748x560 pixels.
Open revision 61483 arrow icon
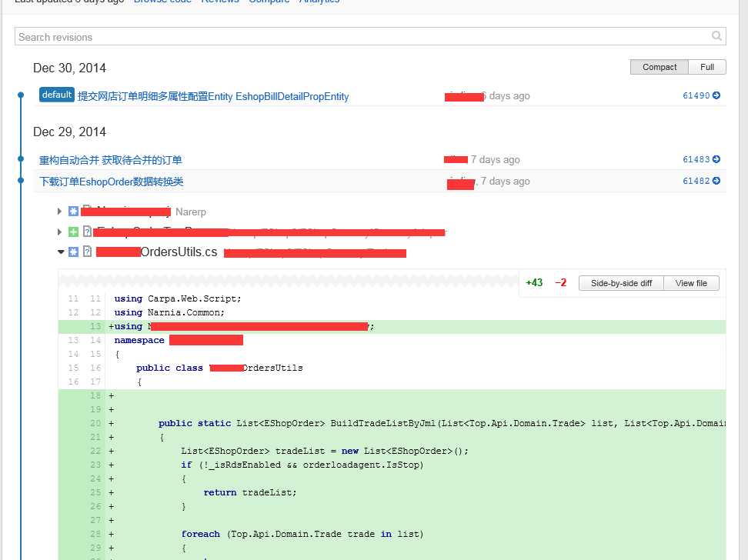(716, 159)
